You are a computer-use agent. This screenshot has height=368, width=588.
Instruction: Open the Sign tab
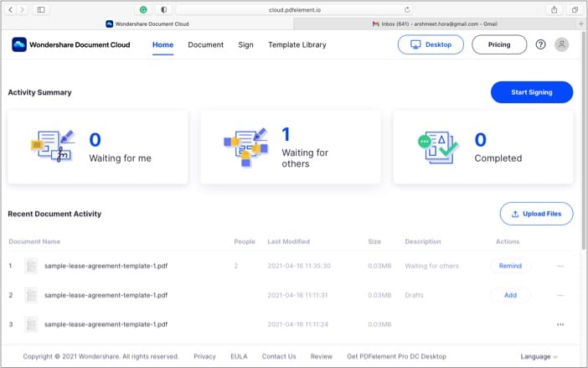(245, 44)
